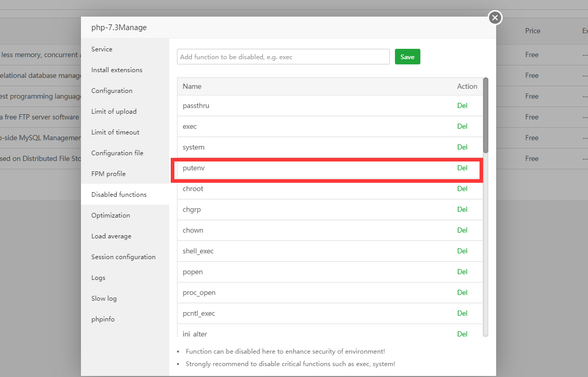Click the function list scrollbar
This screenshot has width=588, height=377.
(486, 115)
